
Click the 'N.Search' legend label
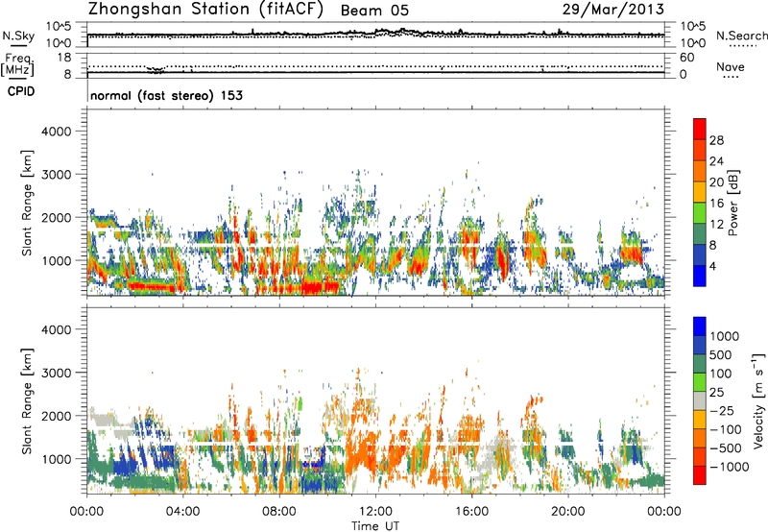[741, 36]
